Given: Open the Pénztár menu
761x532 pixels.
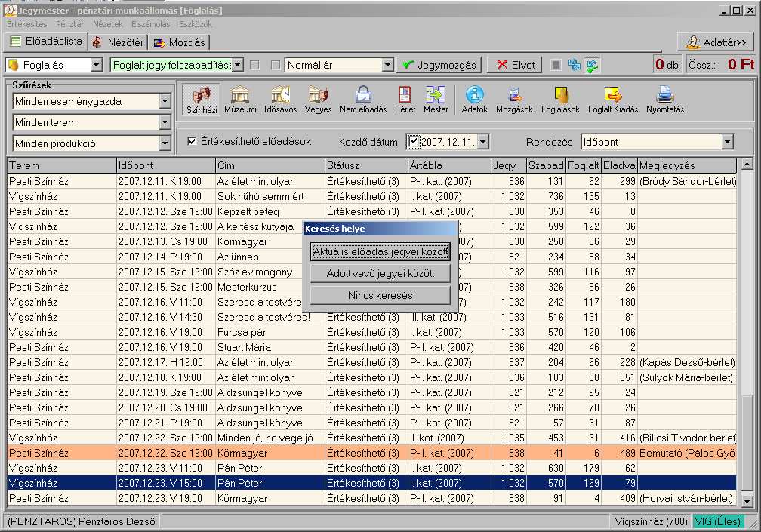Looking at the screenshot, I should 69,23.
